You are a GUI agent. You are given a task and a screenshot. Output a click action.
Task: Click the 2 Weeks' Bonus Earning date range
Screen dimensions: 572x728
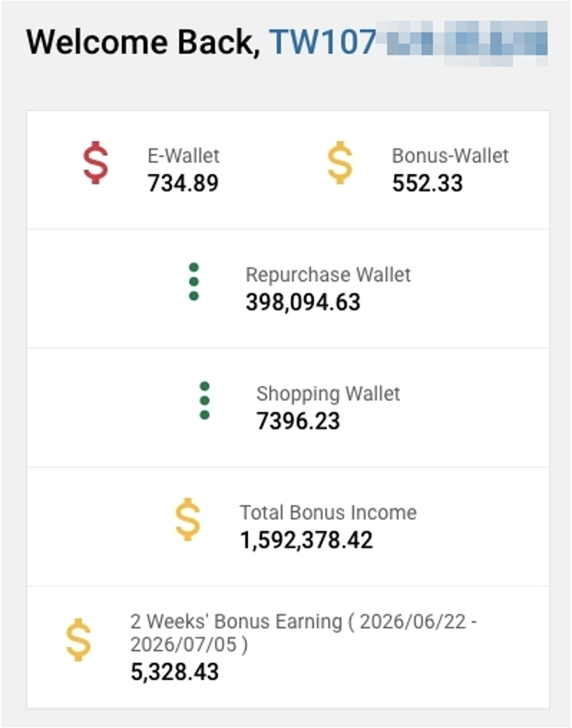[304, 633]
